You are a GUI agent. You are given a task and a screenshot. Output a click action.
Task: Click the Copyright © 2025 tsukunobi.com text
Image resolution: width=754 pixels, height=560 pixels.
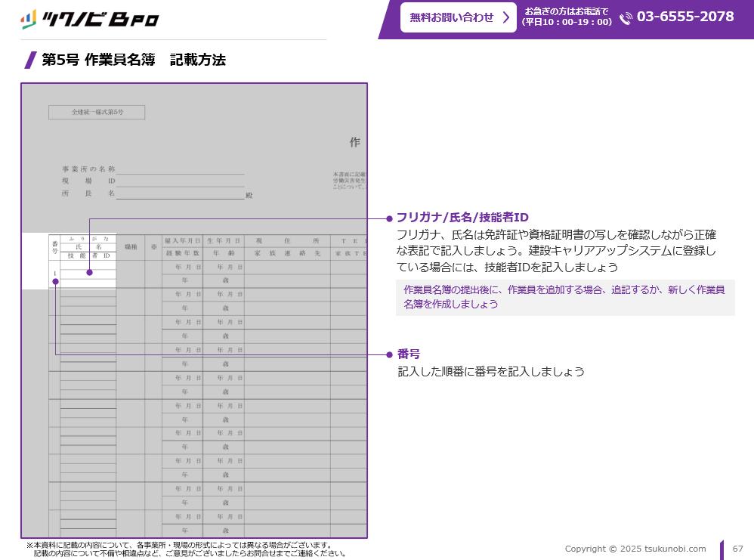[635, 549]
